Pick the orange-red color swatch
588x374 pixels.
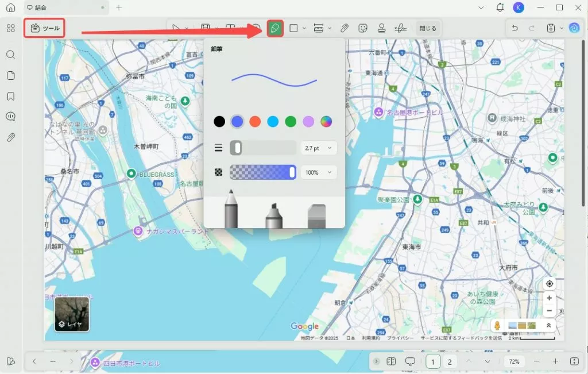(255, 122)
